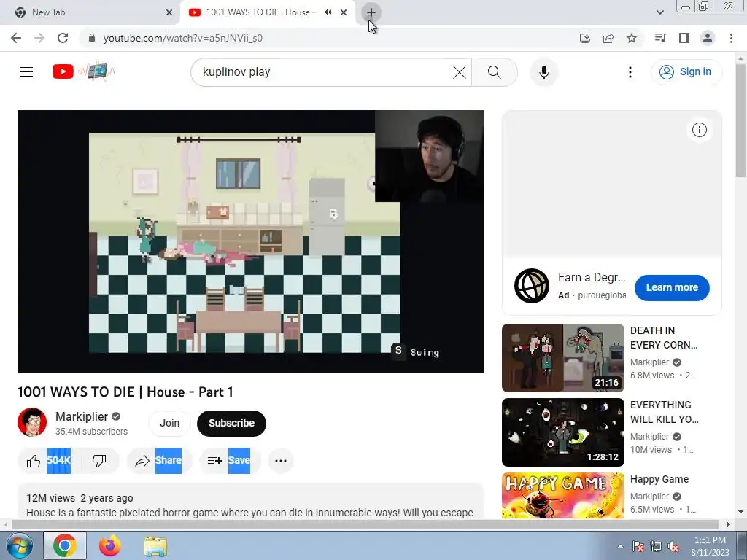Go forward in browser history
The height and width of the screenshot is (560, 747).
pyautogui.click(x=39, y=38)
